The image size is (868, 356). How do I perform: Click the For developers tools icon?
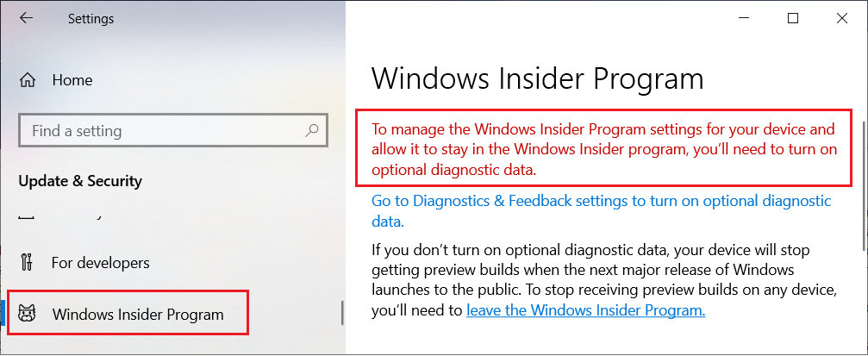[x=27, y=262]
